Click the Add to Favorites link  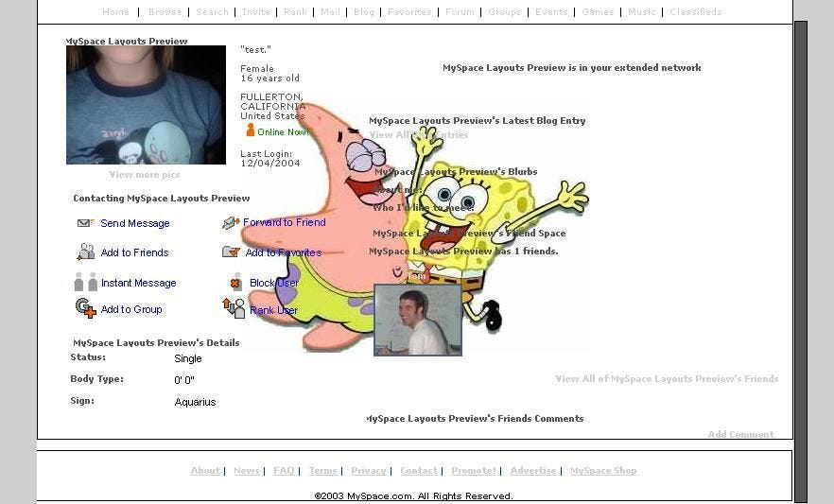(x=284, y=252)
